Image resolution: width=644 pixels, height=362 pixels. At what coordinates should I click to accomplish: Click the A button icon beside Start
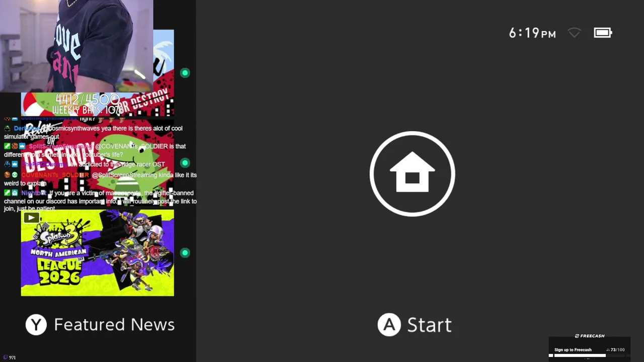pos(389,325)
